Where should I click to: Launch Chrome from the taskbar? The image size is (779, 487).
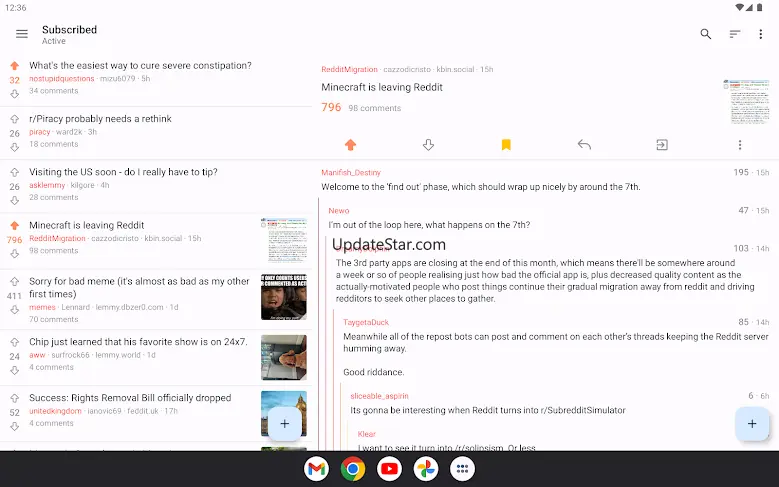[353, 469]
